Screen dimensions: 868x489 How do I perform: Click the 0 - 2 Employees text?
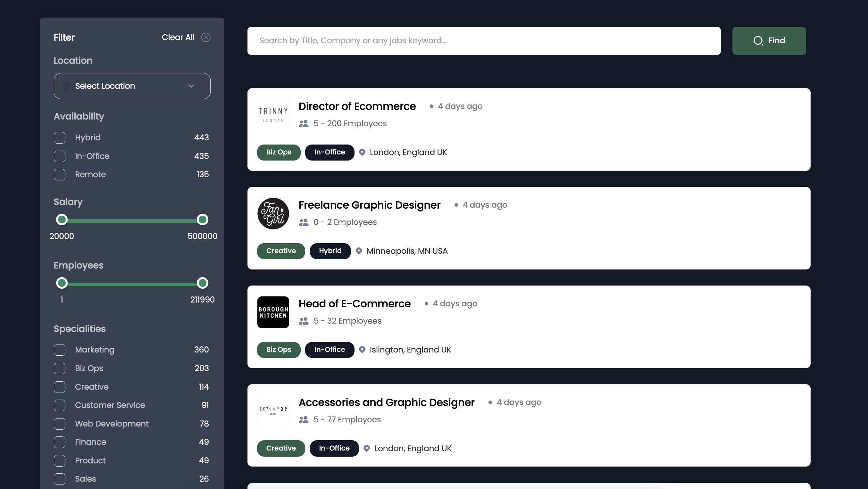pos(345,222)
